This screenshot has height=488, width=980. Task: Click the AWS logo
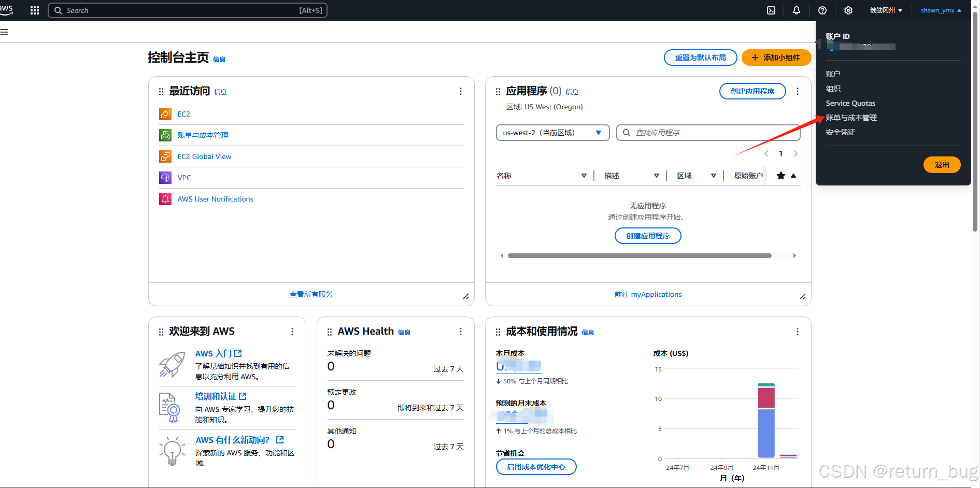[x=6, y=10]
